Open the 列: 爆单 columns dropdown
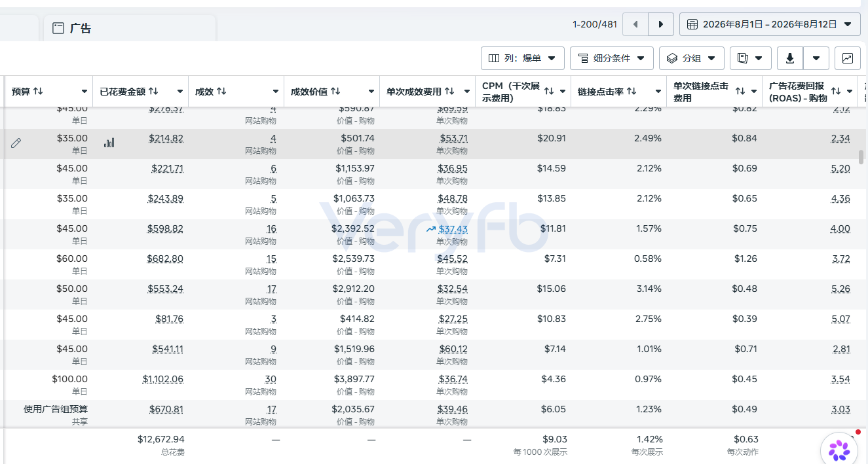This screenshot has height=464, width=868. point(523,58)
